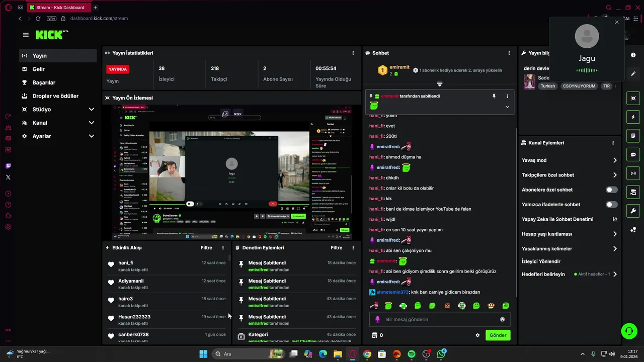Open chat settings gear icon

[477, 335]
